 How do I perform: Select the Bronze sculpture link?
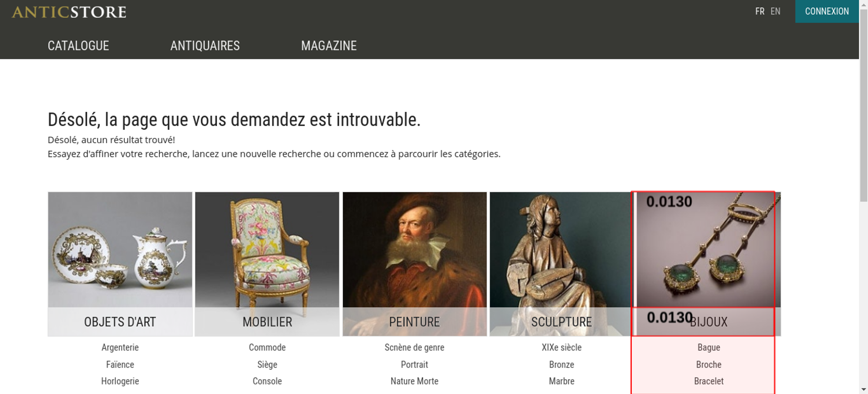pos(562,364)
